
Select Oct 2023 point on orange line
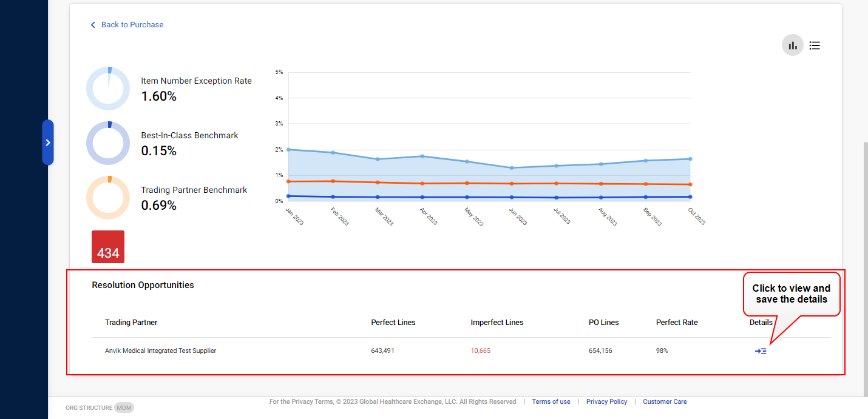point(691,184)
